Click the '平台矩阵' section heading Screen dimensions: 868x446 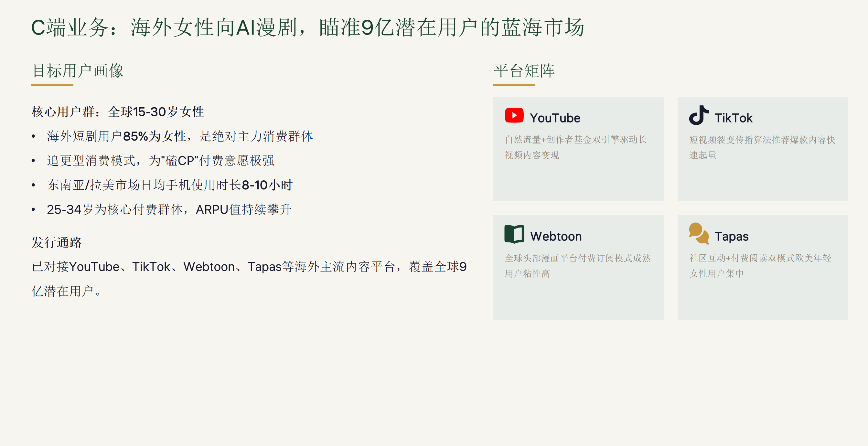pyautogui.click(x=524, y=71)
